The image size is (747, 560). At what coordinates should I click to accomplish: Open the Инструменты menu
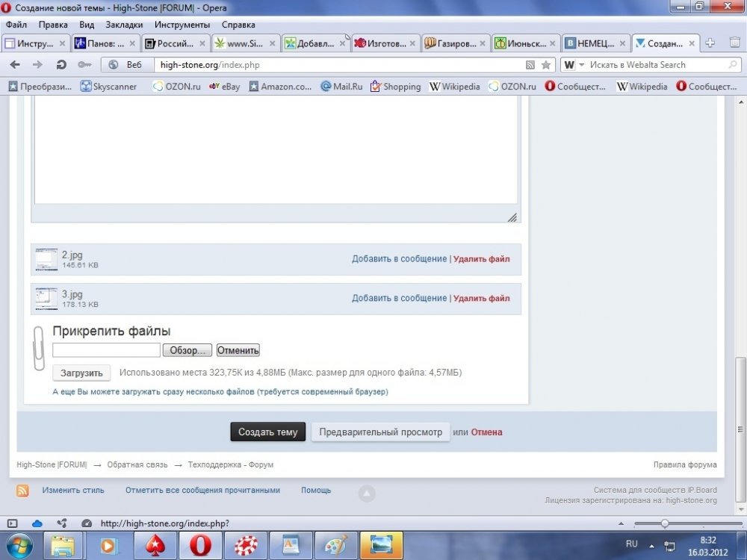[182, 25]
